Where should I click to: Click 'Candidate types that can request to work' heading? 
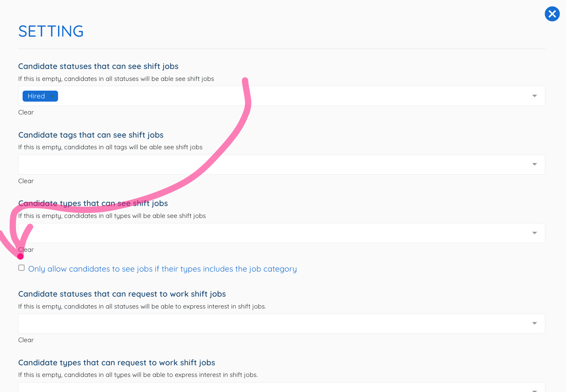coord(117,363)
